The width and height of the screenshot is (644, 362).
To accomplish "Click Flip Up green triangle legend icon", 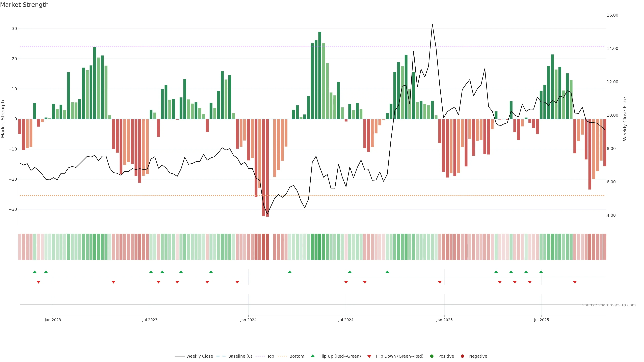I will click(x=312, y=356).
